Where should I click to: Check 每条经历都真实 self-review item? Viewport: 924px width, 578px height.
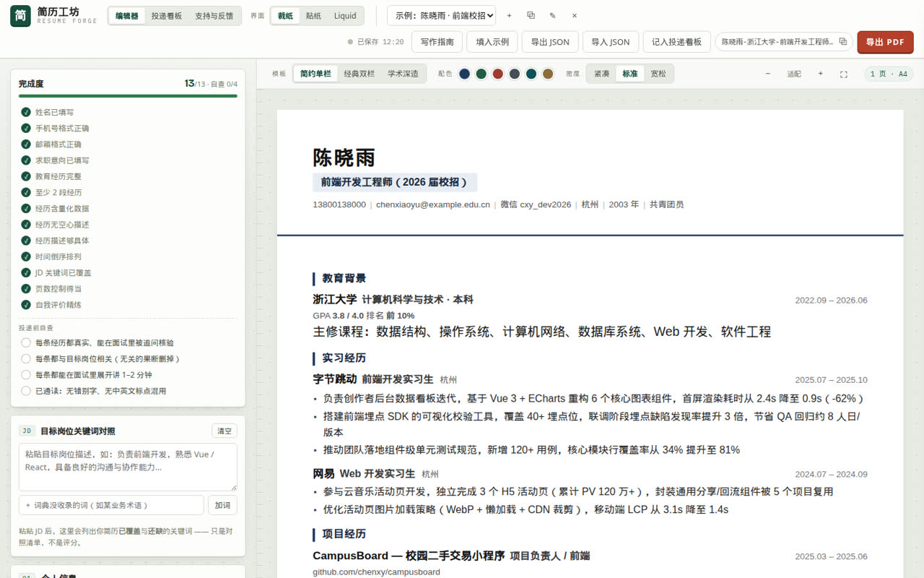[26, 342]
